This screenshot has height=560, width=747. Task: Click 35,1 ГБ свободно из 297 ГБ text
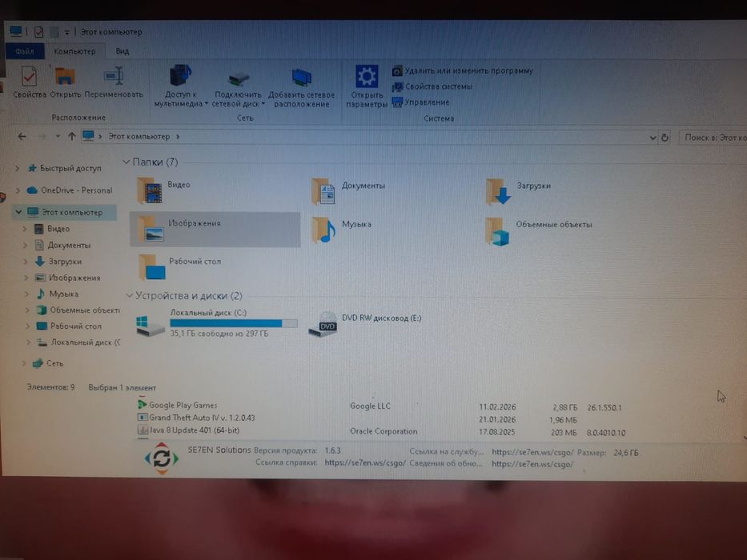point(219,334)
